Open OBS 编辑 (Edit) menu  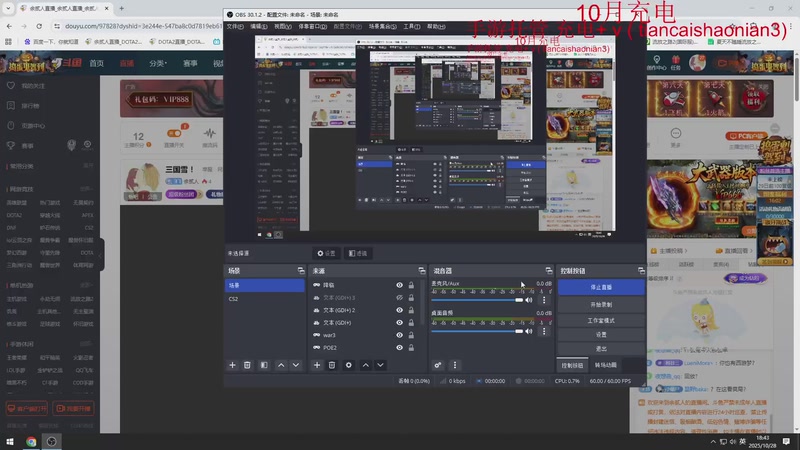[259, 27]
